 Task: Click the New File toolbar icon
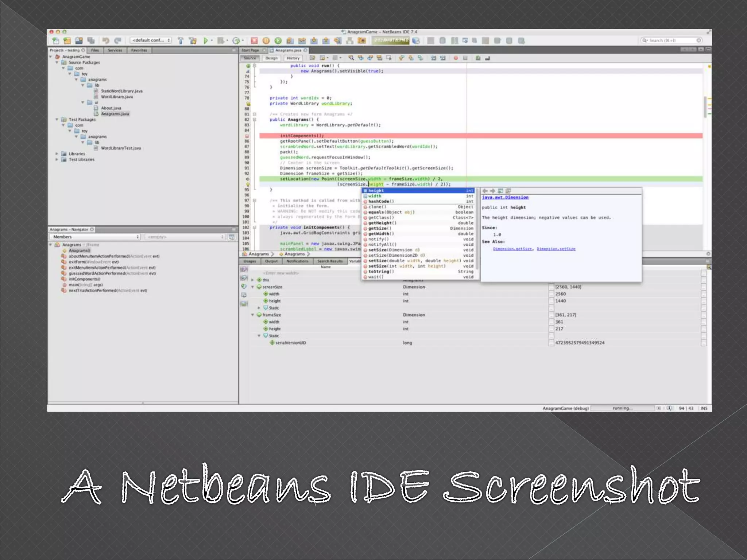(55, 40)
